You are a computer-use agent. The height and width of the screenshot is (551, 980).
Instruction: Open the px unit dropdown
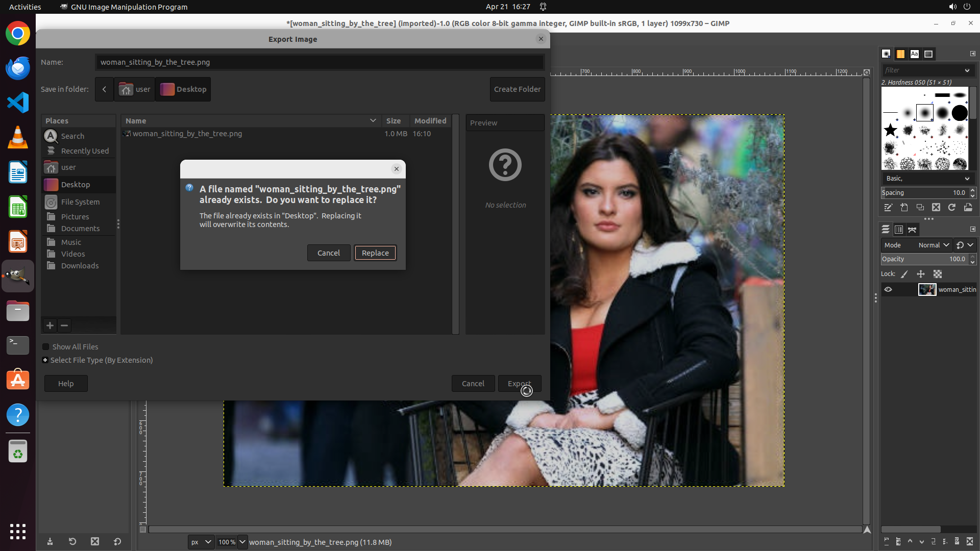point(201,542)
